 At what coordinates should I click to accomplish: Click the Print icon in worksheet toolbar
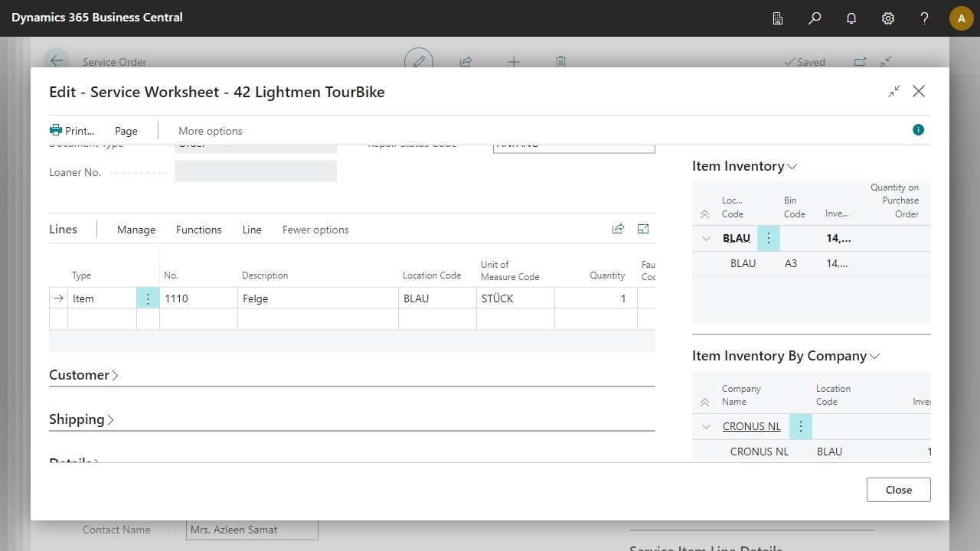(56, 130)
